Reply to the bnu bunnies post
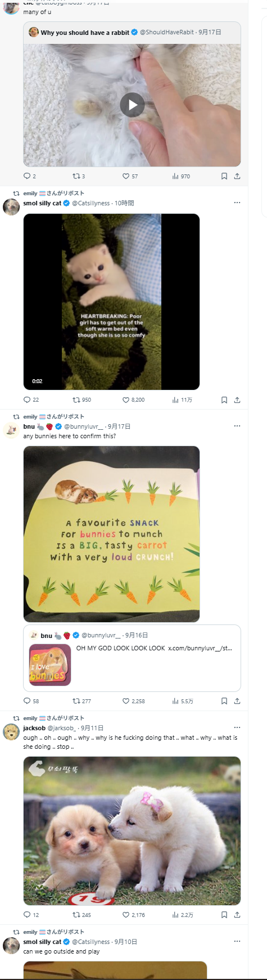The width and height of the screenshot is (267, 980). click(x=31, y=701)
